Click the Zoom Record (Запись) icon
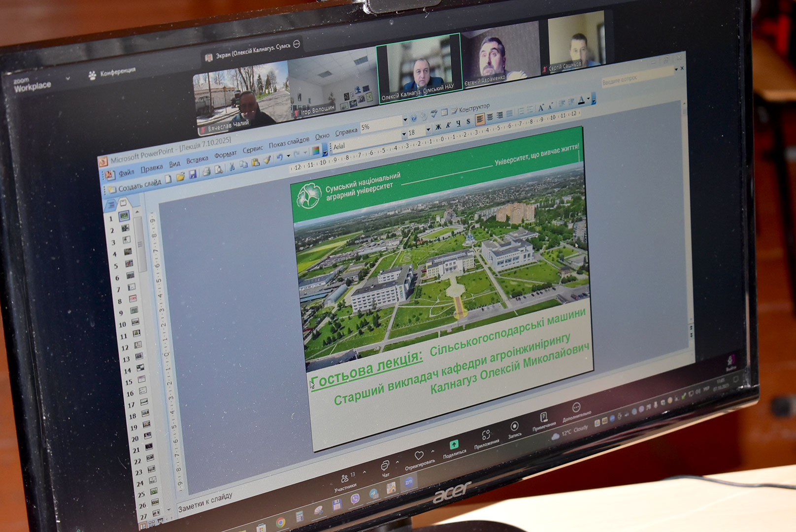This screenshot has height=532, width=796. tap(514, 427)
